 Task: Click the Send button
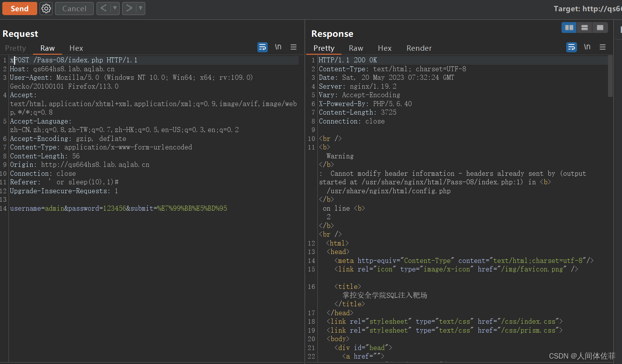coord(19,9)
